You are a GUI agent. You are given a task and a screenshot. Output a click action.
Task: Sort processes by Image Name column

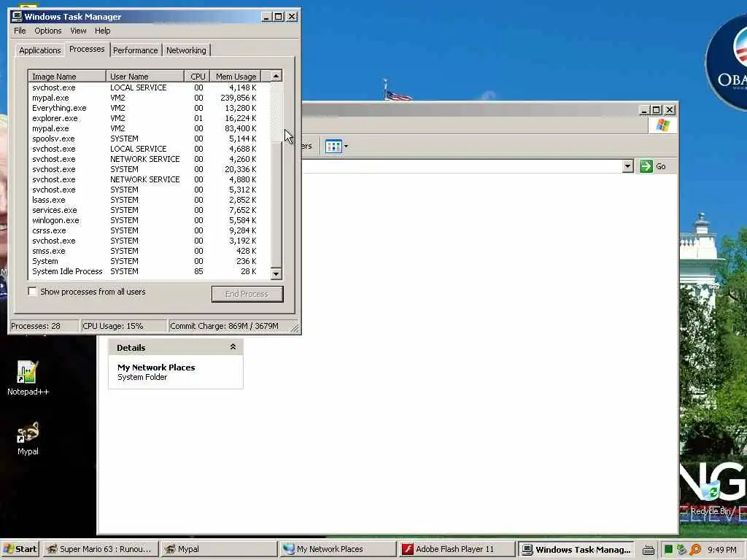pyautogui.click(x=67, y=76)
